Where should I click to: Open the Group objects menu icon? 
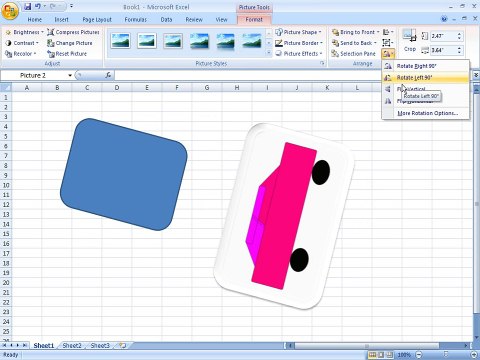click(388, 43)
